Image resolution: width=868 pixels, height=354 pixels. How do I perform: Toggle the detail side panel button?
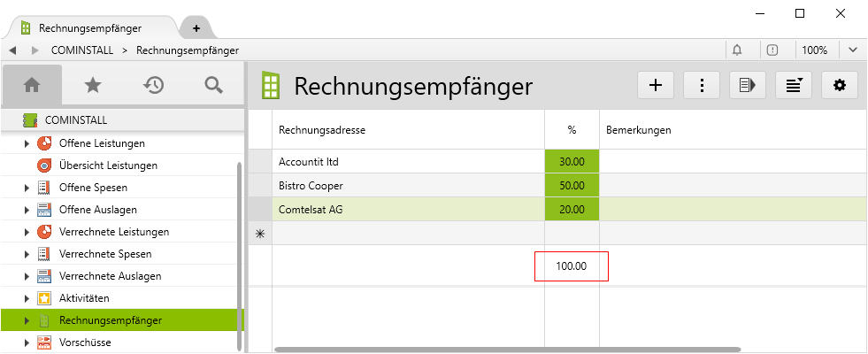[x=748, y=85]
